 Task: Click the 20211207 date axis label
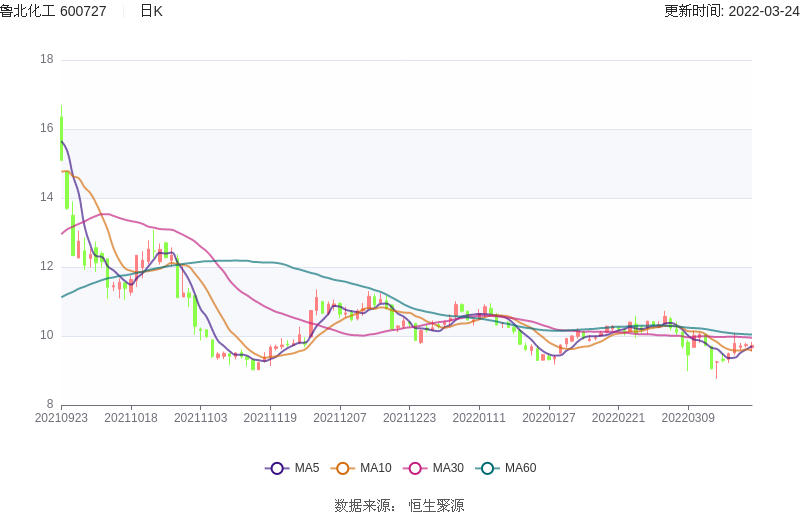340,418
